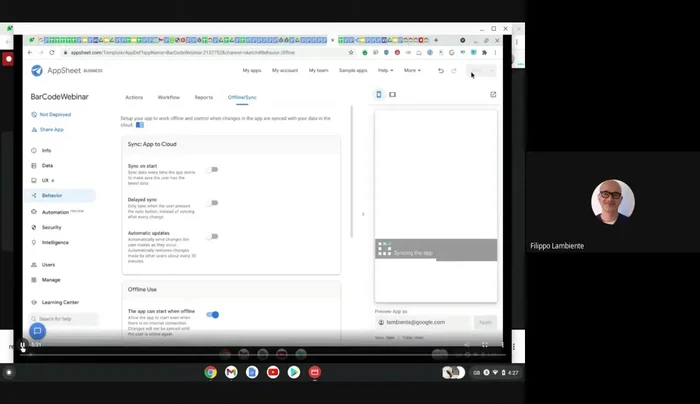Open My apps in top navigation

point(252,71)
